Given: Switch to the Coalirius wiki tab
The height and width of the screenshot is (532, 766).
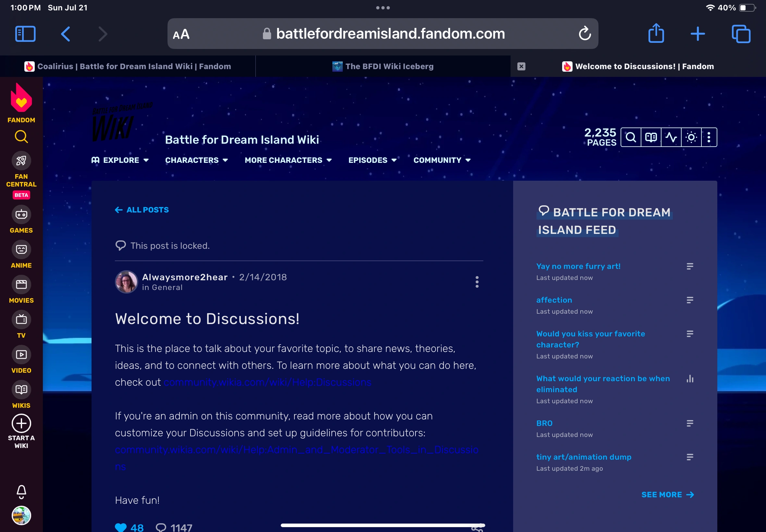Looking at the screenshot, I should 128,66.
